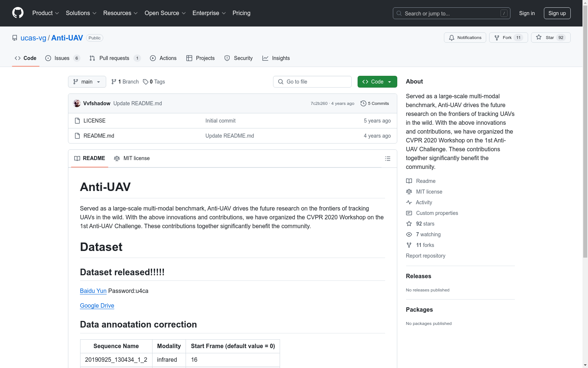
Task: Click the repository book icon beside ucas-vg
Action: click(x=15, y=38)
